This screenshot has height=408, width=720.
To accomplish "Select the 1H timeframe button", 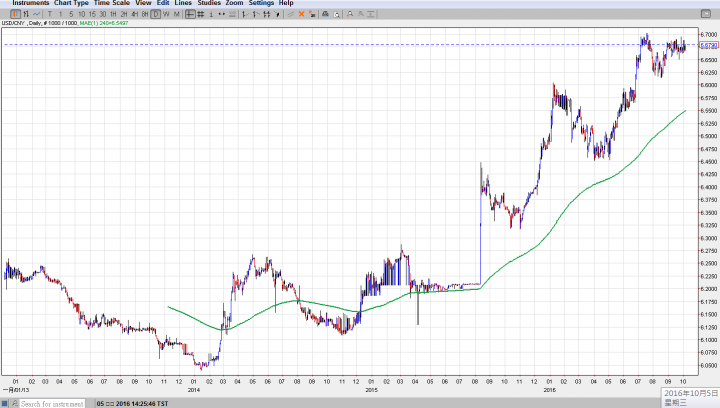I will 113,14.
